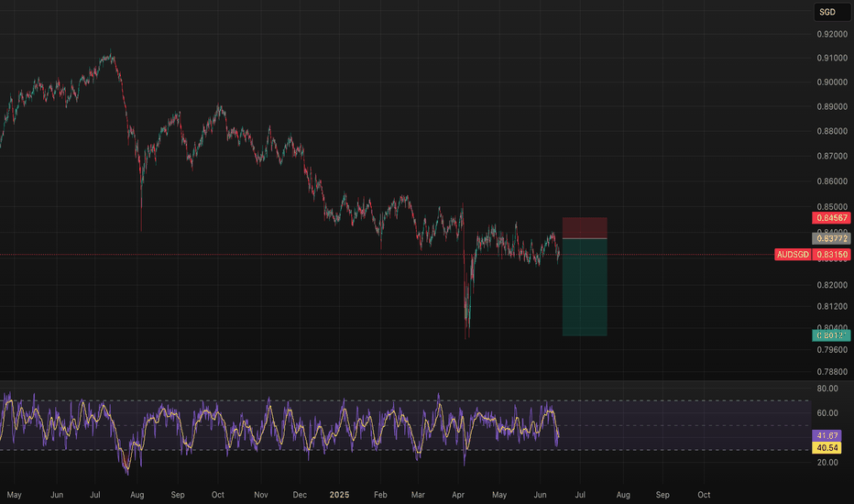Click the purple 41.67 RSI value label
Viewport: 854px width, 504px height.
click(827, 435)
